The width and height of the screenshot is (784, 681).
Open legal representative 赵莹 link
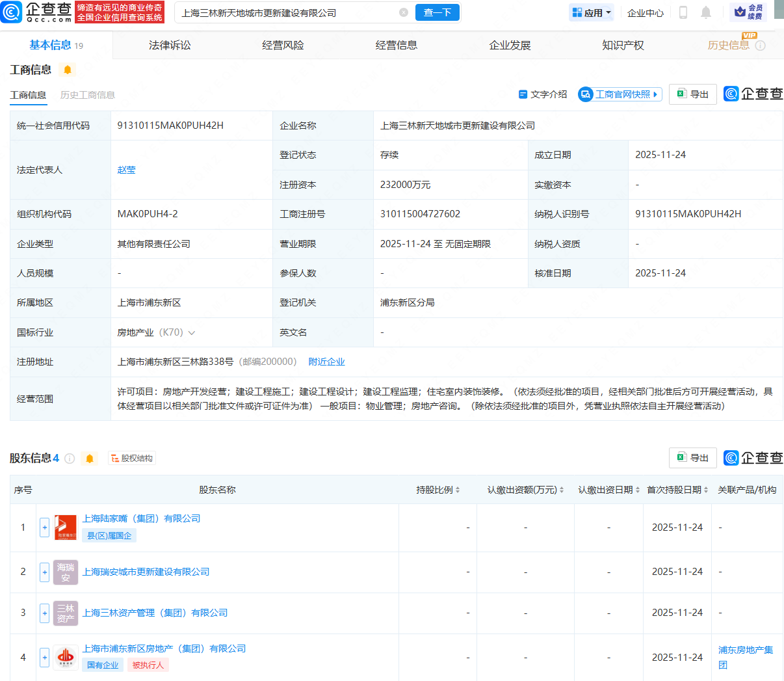click(126, 170)
